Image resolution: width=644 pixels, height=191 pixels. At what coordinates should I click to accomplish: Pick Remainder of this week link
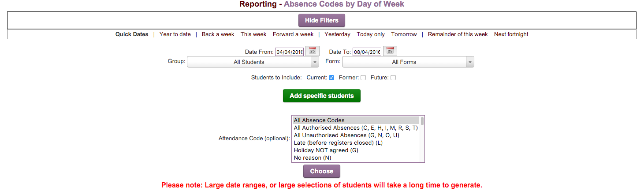click(458, 34)
